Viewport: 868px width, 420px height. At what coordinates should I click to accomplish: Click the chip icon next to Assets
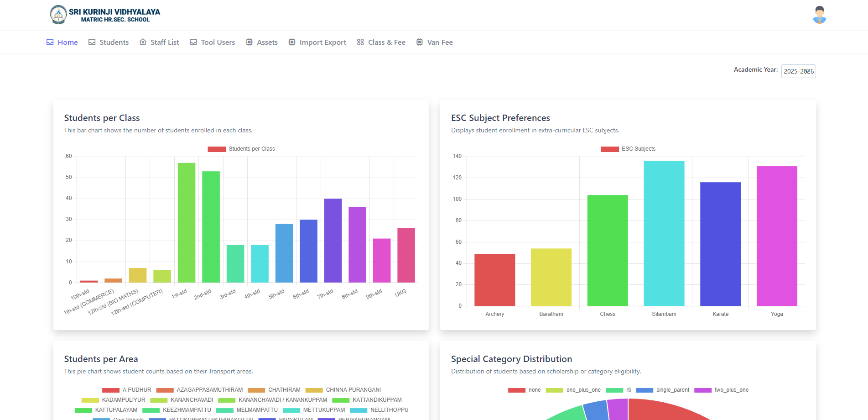pyautogui.click(x=249, y=42)
